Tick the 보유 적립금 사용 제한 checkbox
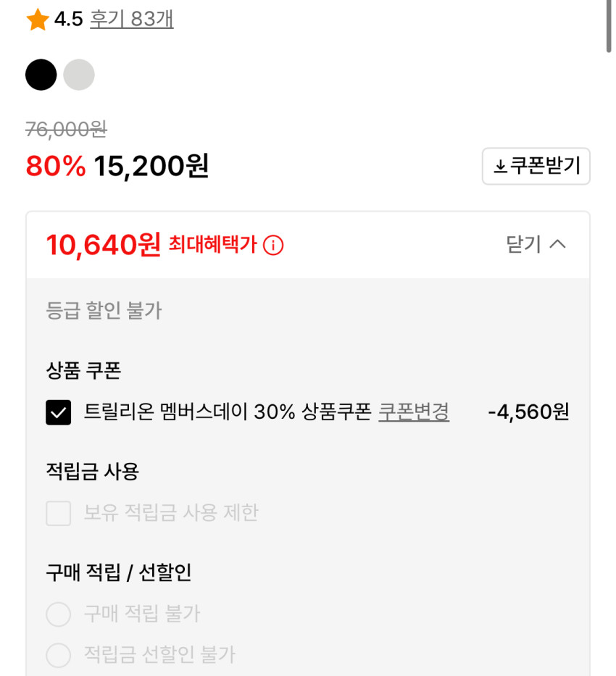 (x=59, y=513)
